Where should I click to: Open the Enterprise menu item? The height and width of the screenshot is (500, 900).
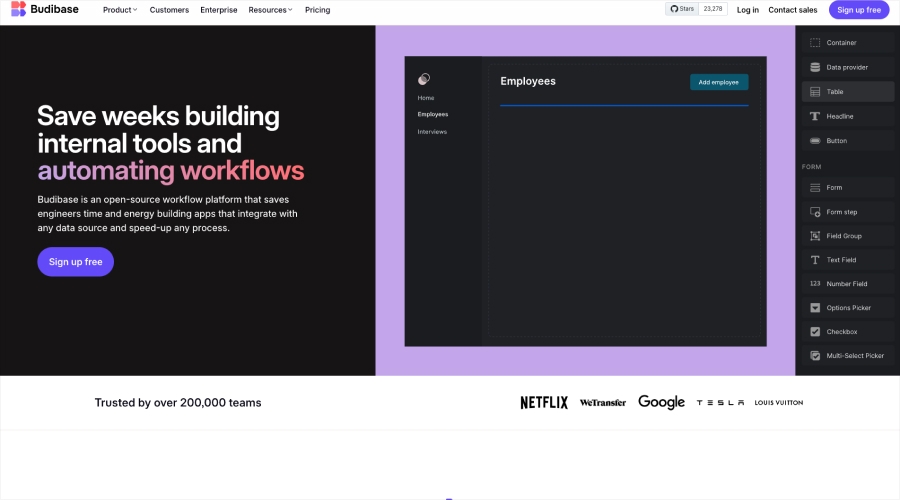coord(219,10)
